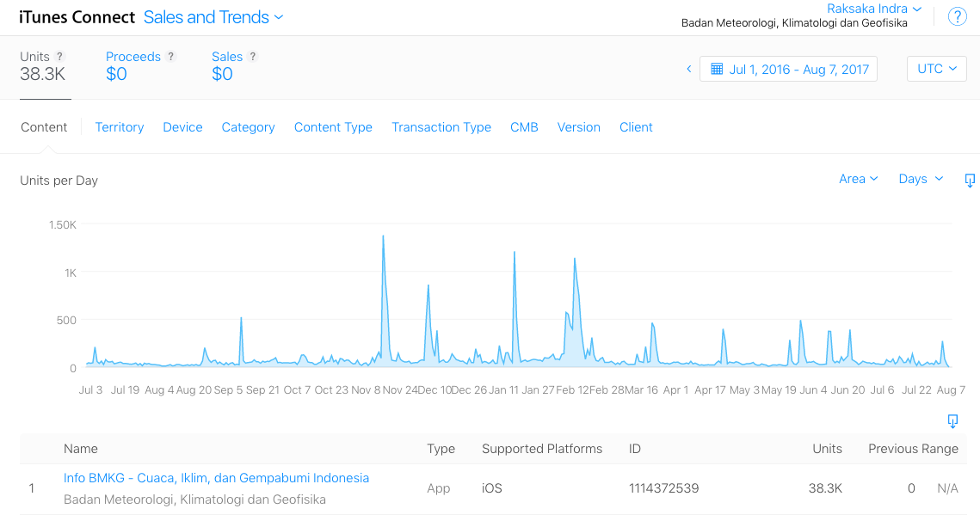
Task: Select the Content tab
Action: tap(44, 127)
